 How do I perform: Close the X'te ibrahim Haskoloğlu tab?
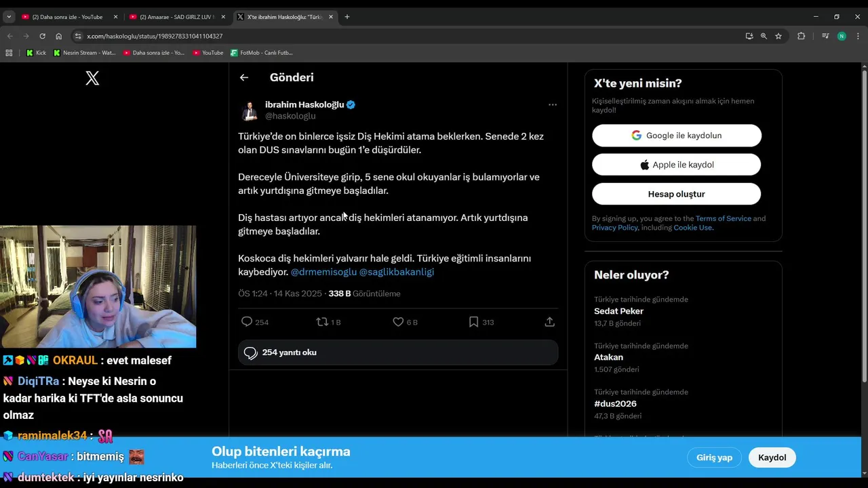[x=331, y=17]
